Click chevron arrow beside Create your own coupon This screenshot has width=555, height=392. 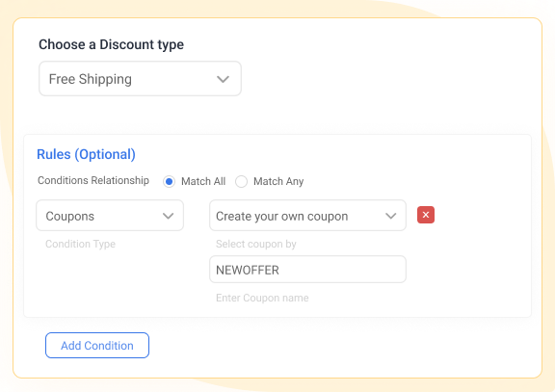click(x=391, y=216)
